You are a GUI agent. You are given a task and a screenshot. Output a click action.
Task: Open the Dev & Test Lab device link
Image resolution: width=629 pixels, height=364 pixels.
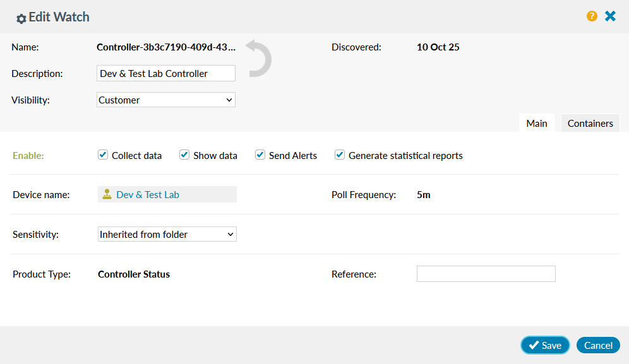[x=148, y=194]
